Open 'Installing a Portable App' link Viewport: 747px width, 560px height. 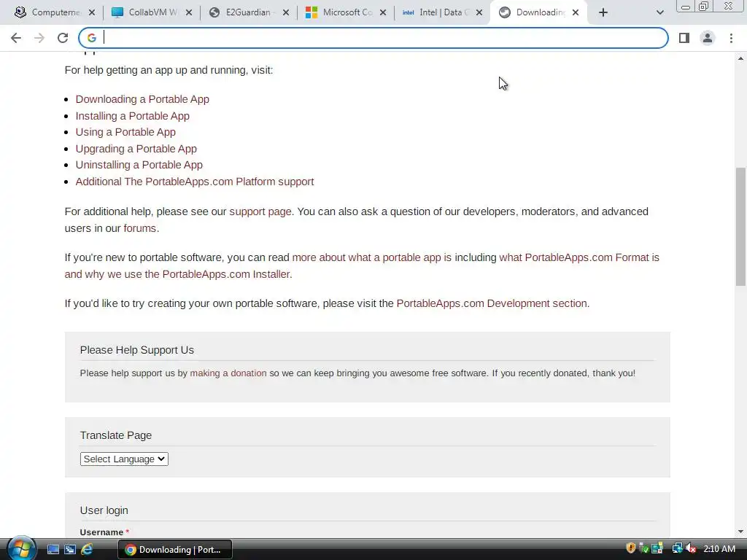(x=133, y=116)
